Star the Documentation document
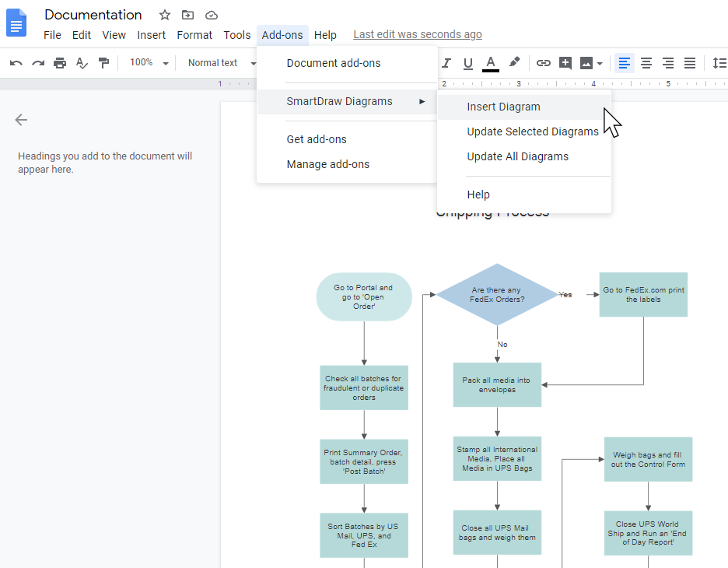Viewport: 728px width, 568px height. click(164, 15)
